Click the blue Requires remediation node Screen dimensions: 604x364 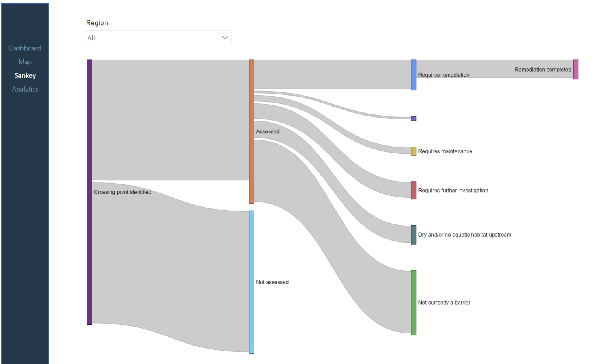414,75
